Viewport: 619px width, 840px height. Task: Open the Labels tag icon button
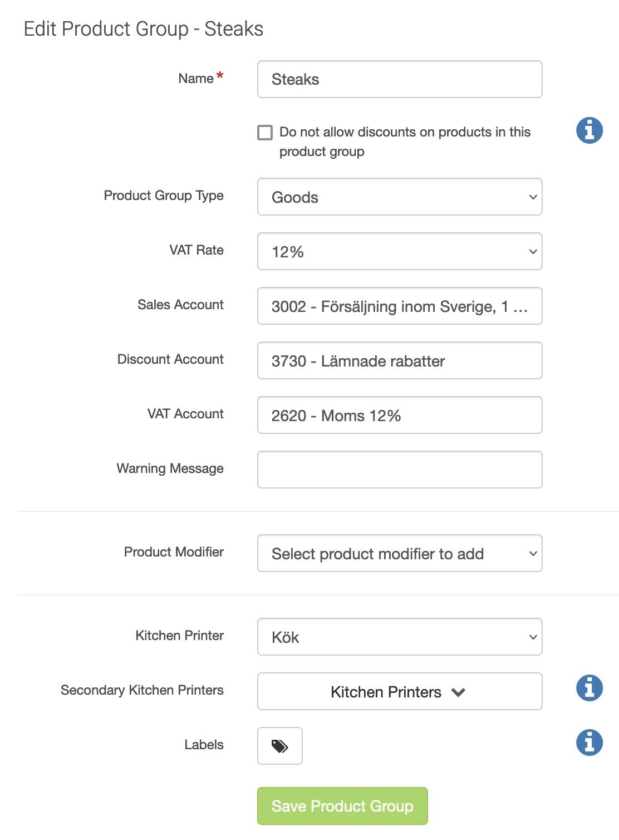coord(280,746)
